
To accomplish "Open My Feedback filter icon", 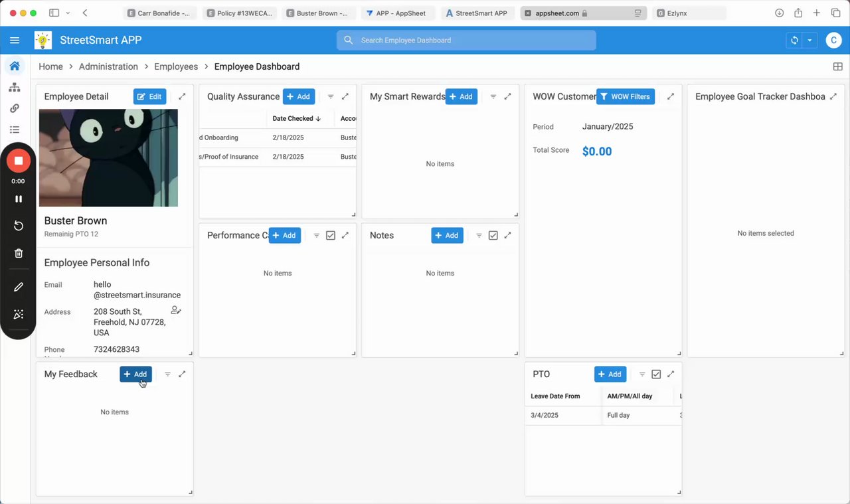I will (167, 374).
